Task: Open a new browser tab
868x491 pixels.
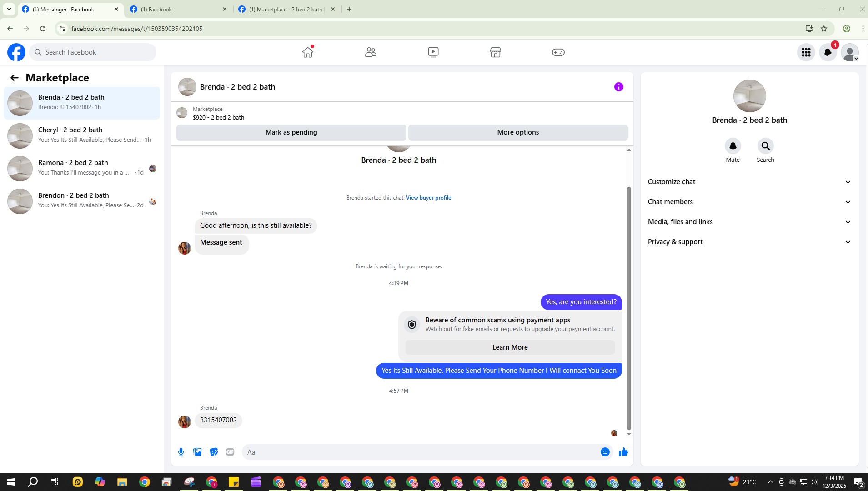Action: [349, 9]
